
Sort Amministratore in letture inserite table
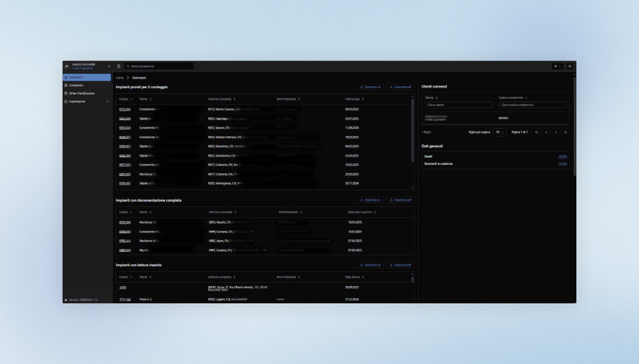click(288, 277)
